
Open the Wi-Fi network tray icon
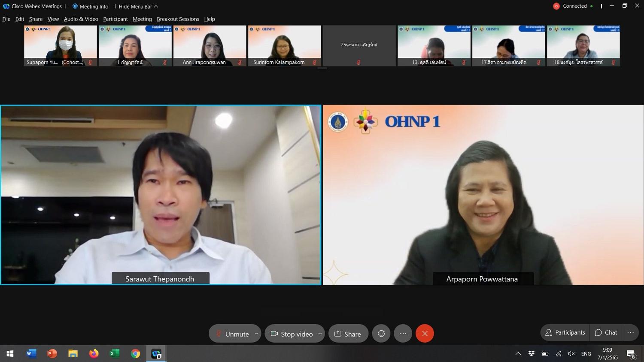559,354
